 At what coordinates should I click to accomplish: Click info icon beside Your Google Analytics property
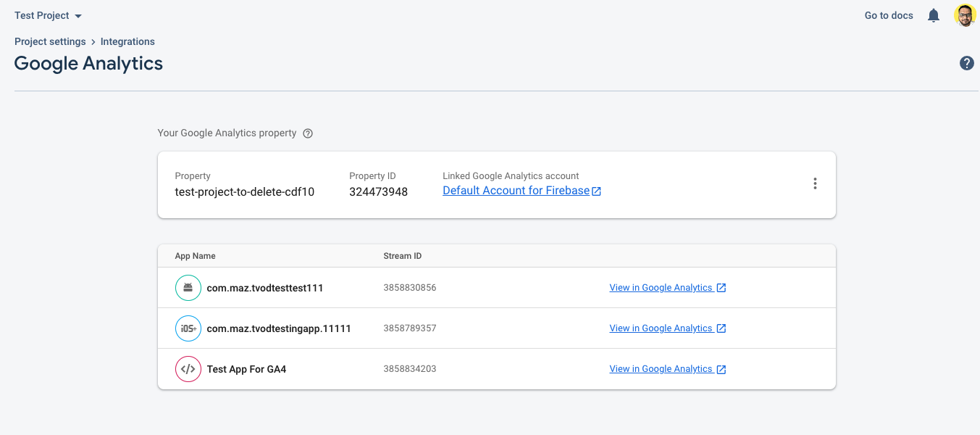(x=308, y=133)
